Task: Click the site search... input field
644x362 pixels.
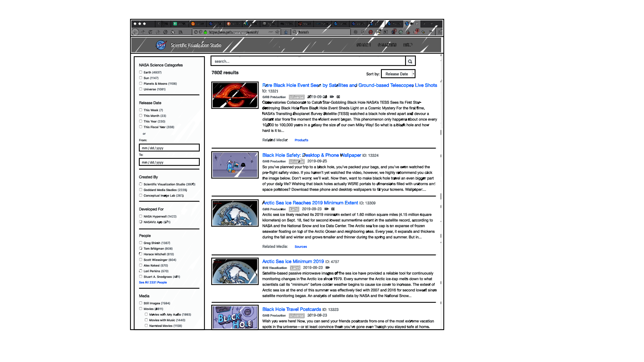Action: 308,61
